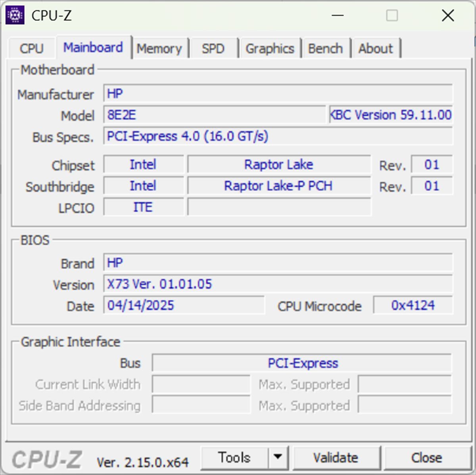Switch to the CPU tab
The image size is (476, 475).
click(31, 48)
